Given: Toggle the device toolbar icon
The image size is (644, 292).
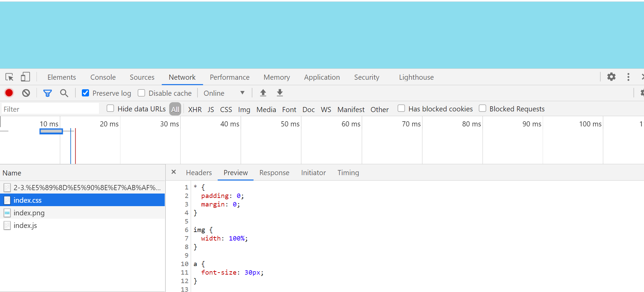Looking at the screenshot, I should (25, 77).
